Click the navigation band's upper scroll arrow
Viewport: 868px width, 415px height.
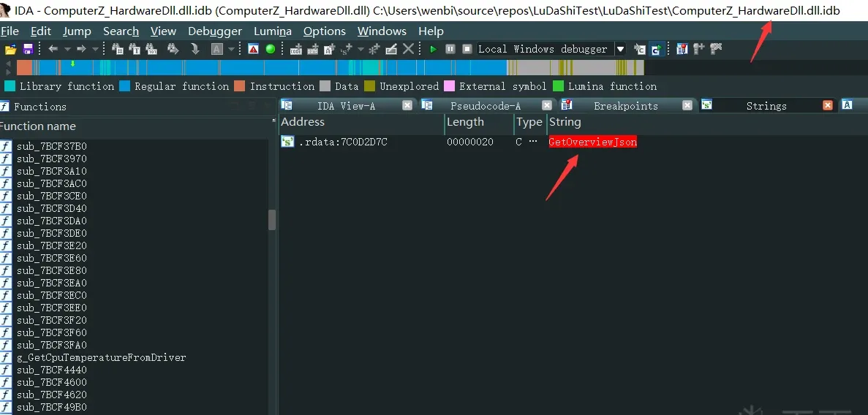(8, 64)
